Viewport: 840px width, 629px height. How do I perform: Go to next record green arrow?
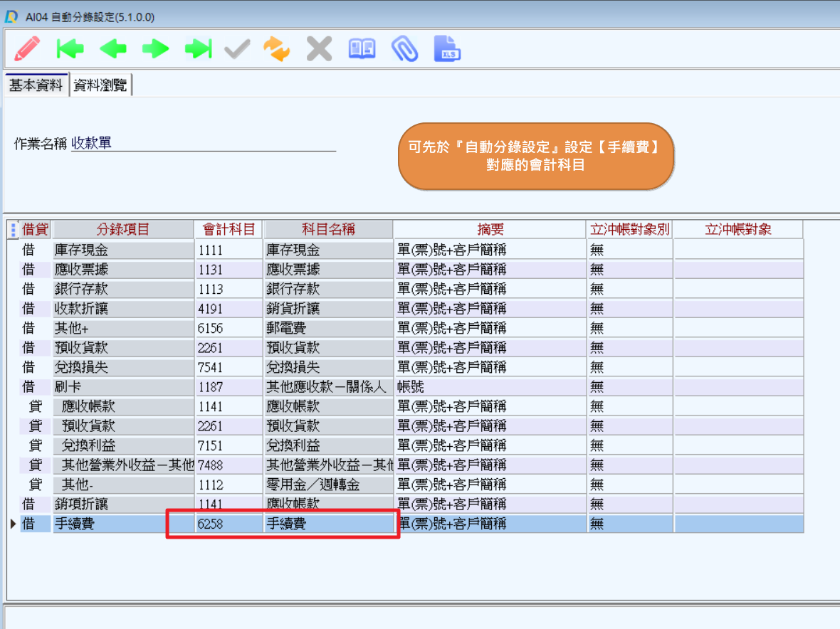coord(155,49)
